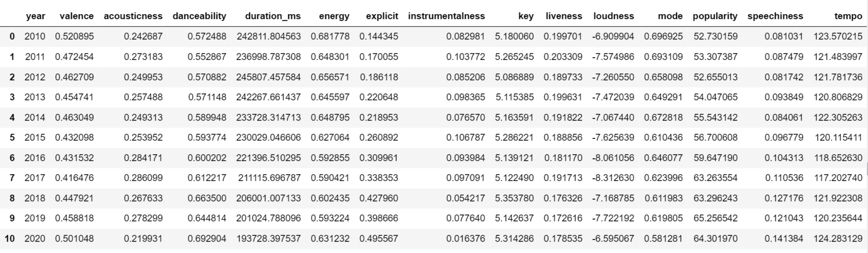Click row index 0

point(12,37)
